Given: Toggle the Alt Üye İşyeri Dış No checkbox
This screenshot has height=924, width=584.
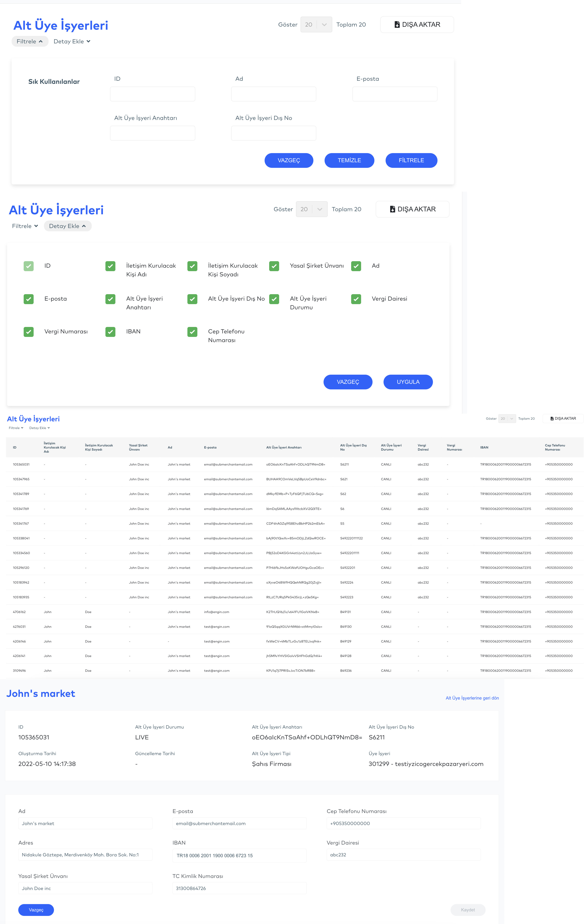Looking at the screenshot, I should 192,299.
